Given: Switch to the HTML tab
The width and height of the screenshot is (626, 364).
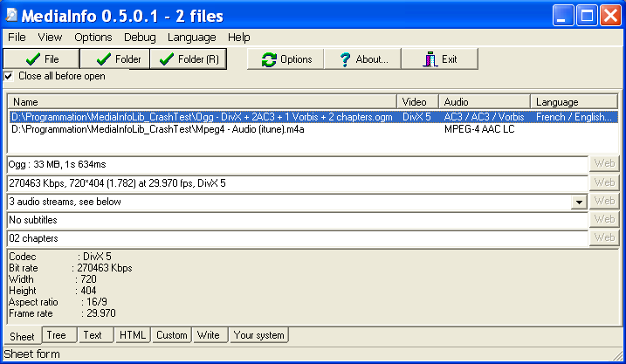Looking at the screenshot, I should pos(133,335).
